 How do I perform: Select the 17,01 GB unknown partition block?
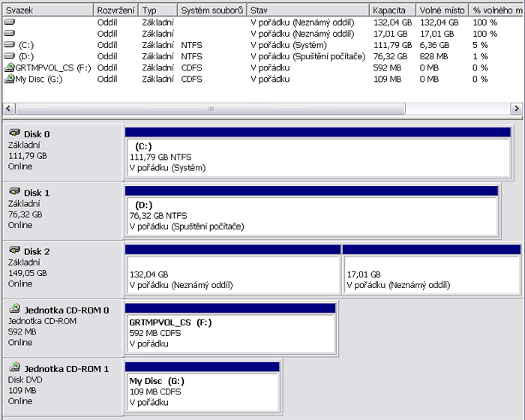tap(431, 274)
